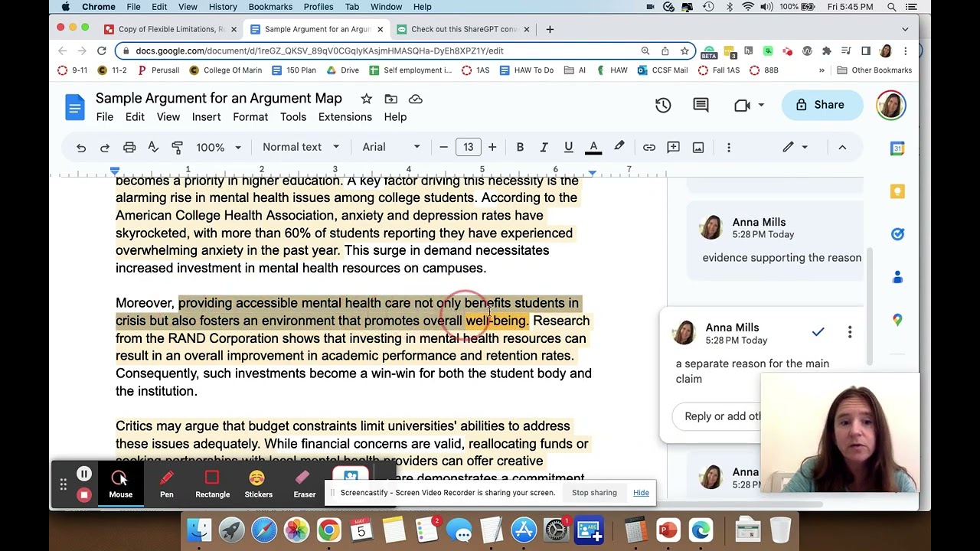Image resolution: width=980 pixels, height=551 pixels.
Task: Open the Normal text style dropdown
Action: 300,147
